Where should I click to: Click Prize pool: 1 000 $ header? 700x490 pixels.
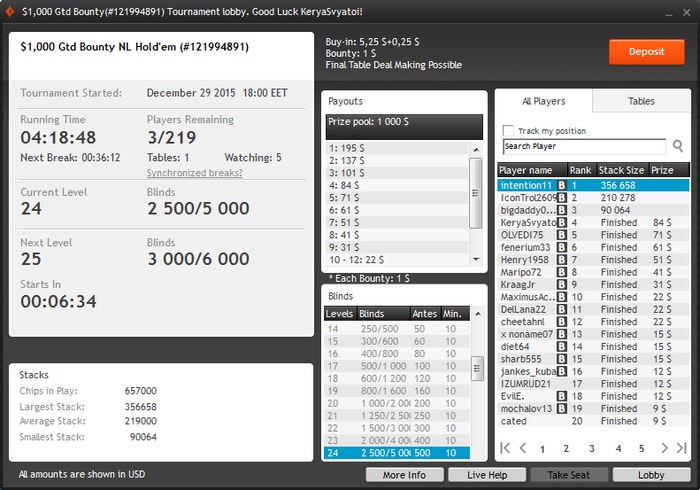click(404, 127)
